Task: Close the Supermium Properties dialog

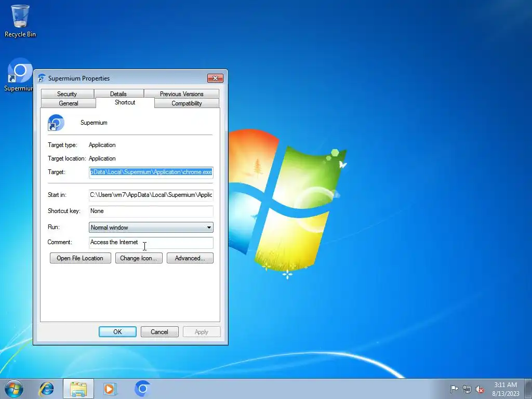Action: click(x=216, y=78)
